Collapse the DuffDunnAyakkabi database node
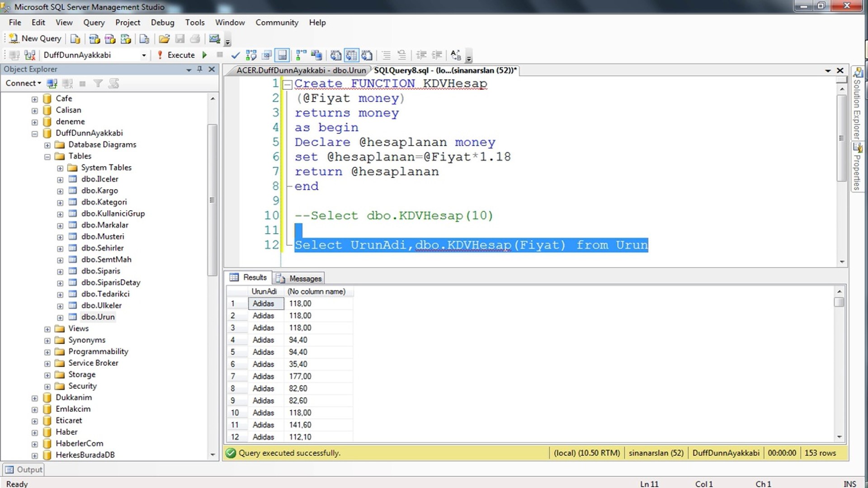Viewport: 868px width, 488px height. click(x=35, y=133)
